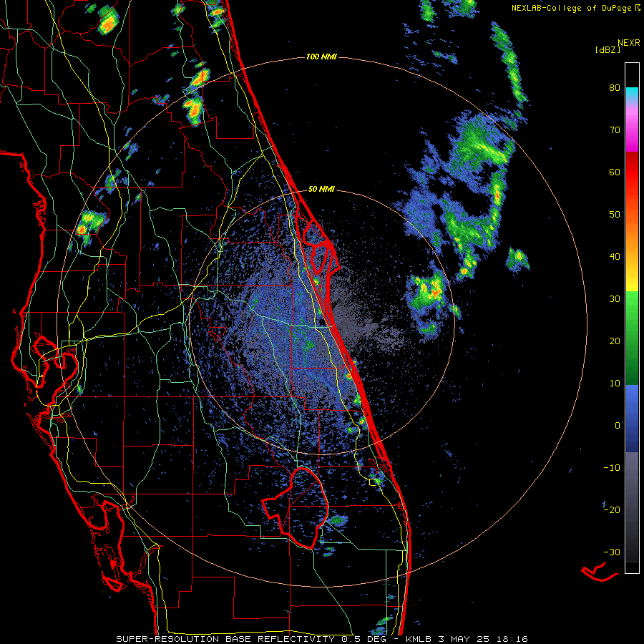This screenshot has width=644, height=644.
Task: Click the -30 value on the dBZ scale
Action: point(612,552)
